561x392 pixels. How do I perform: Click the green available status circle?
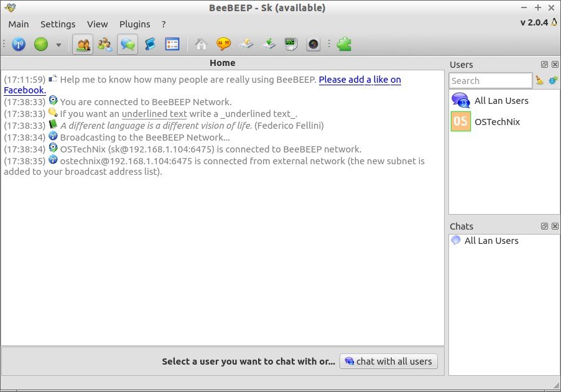pyautogui.click(x=41, y=44)
